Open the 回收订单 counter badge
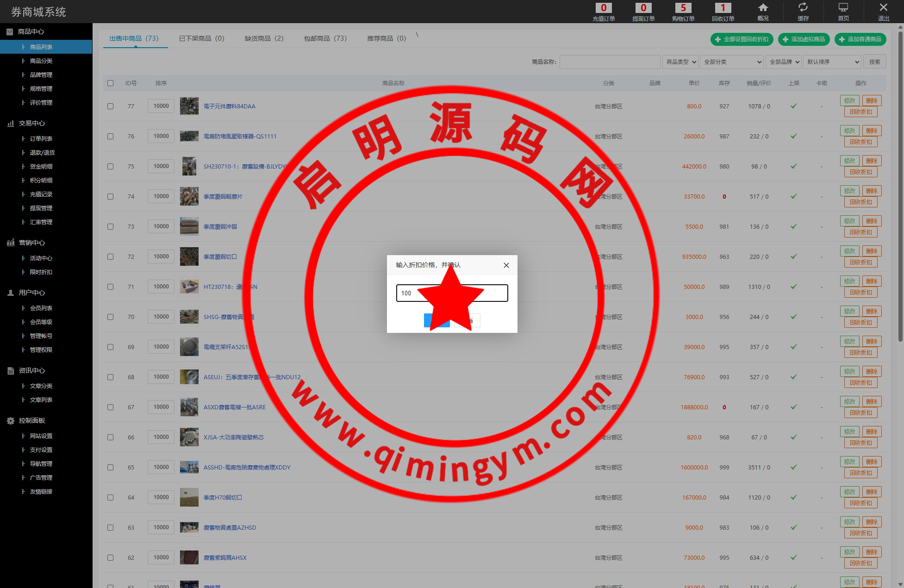 point(723,8)
